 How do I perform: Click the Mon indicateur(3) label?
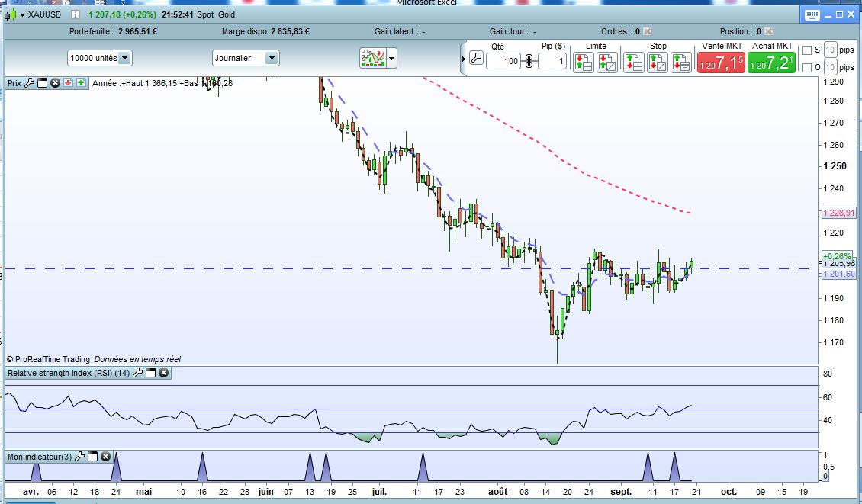40,457
